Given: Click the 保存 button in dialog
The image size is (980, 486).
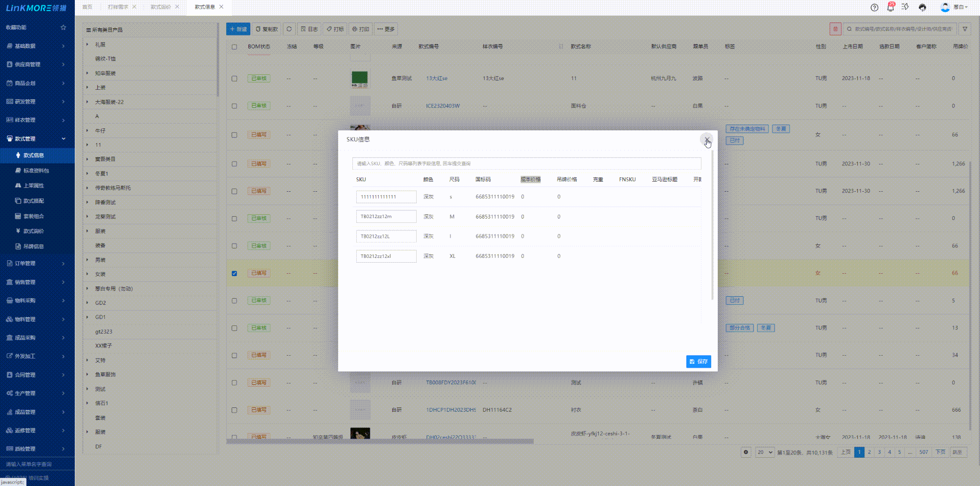Looking at the screenshot, I should [698, 361].
